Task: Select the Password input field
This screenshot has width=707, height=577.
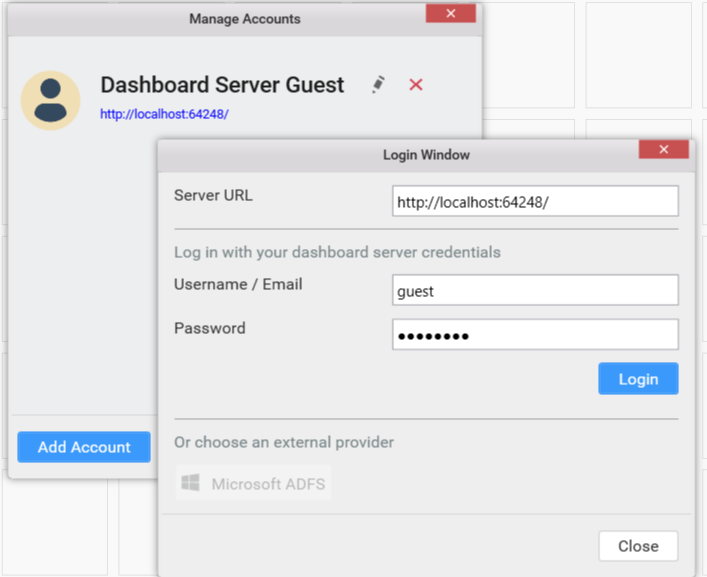Action: [x=535, y=335]
